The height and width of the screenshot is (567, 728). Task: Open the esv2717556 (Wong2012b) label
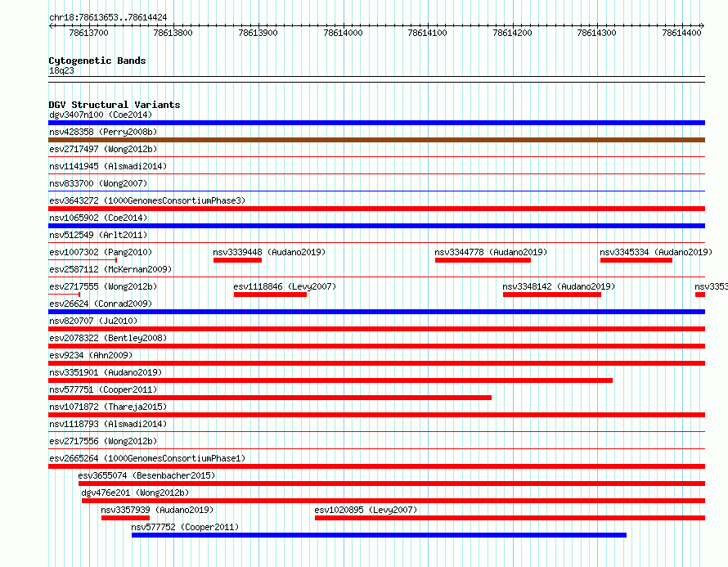click(x=103, y=441)
